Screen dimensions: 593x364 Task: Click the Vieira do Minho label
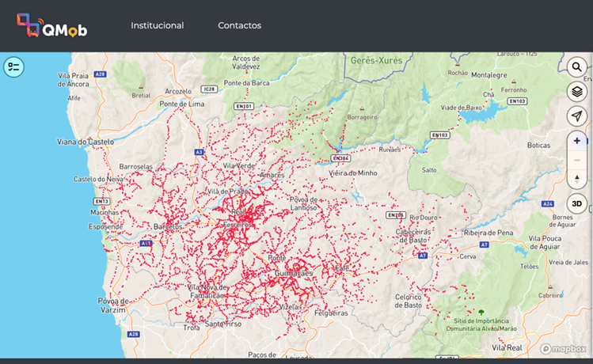click(x=353, y=173)
